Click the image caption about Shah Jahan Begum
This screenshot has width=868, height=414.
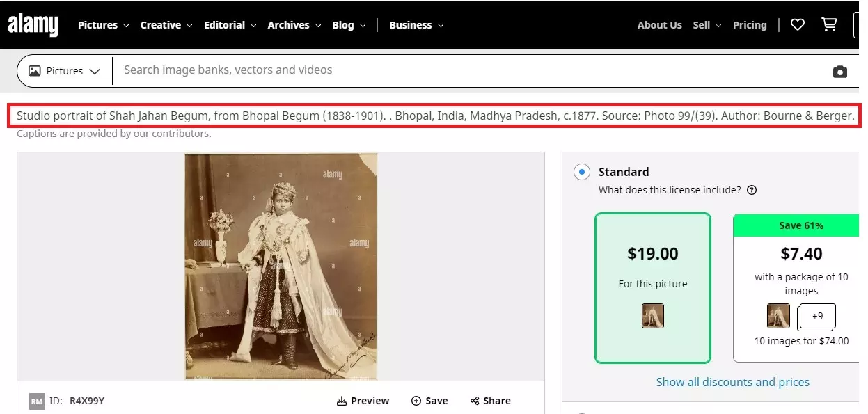pos(435,116)
